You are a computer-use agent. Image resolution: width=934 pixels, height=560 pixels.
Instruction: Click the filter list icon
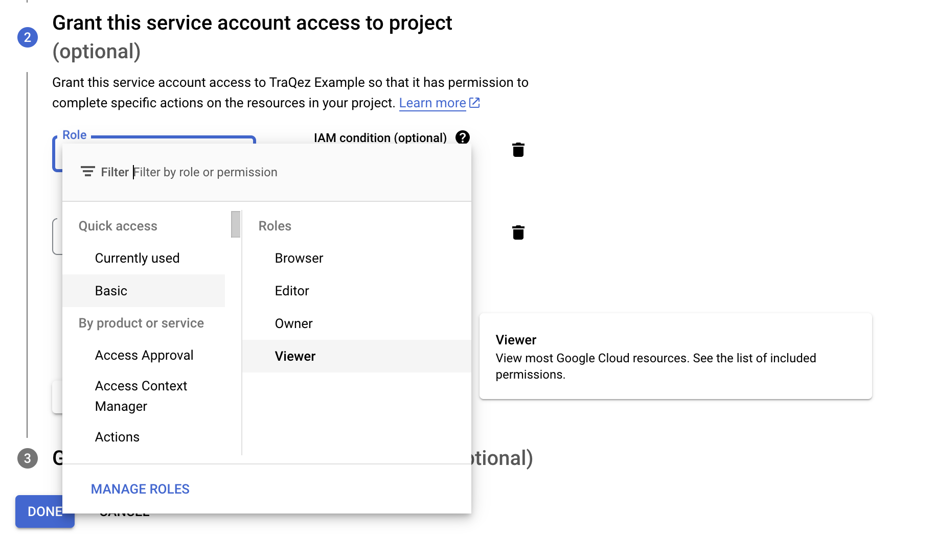coord(88,172)
